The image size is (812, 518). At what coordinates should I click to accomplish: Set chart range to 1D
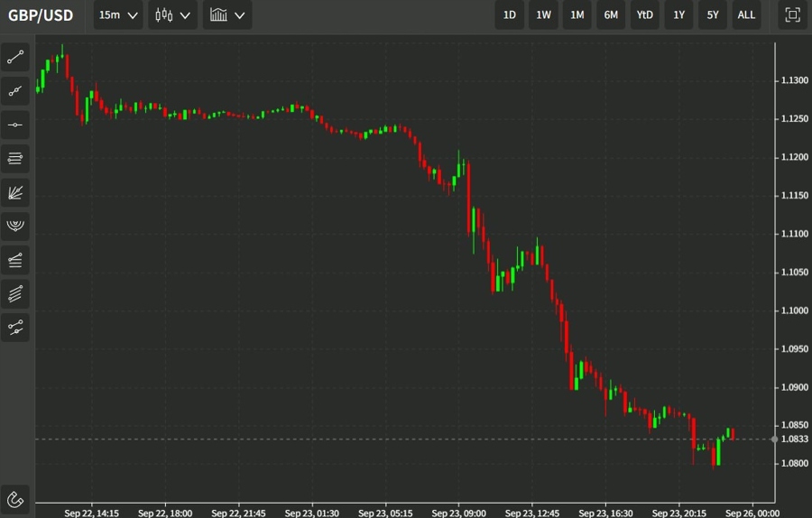pyautogui.click(x=510, y=15)
